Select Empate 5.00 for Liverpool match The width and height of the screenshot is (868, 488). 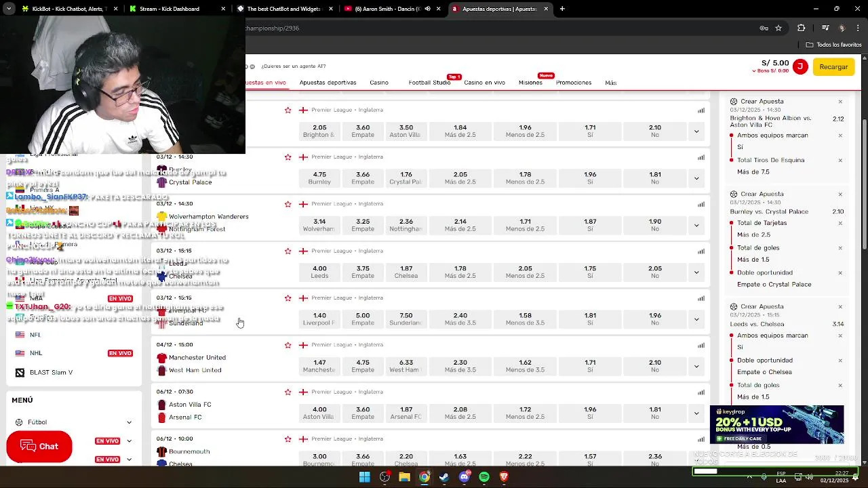tap(363, 319)
